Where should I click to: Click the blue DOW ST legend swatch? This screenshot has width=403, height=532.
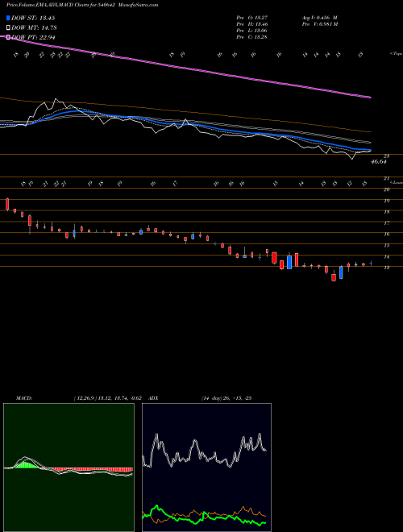click(x=9, y=18)
